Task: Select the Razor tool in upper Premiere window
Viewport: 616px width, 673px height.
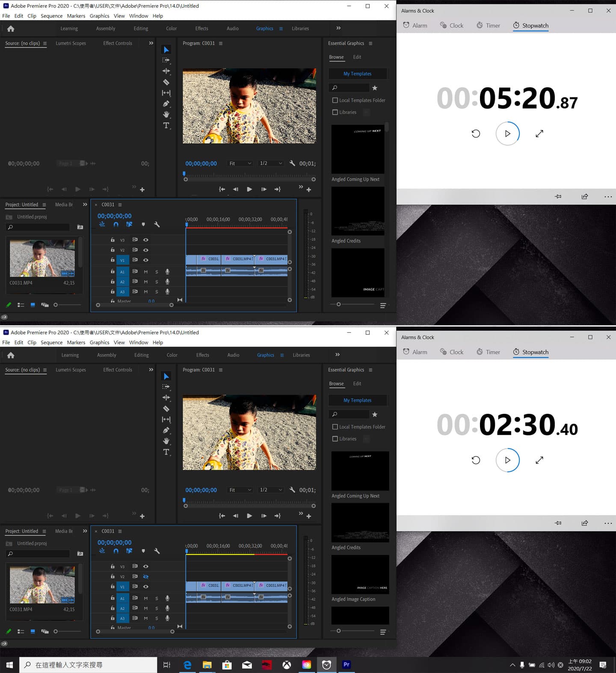Action: click(166, 82)
